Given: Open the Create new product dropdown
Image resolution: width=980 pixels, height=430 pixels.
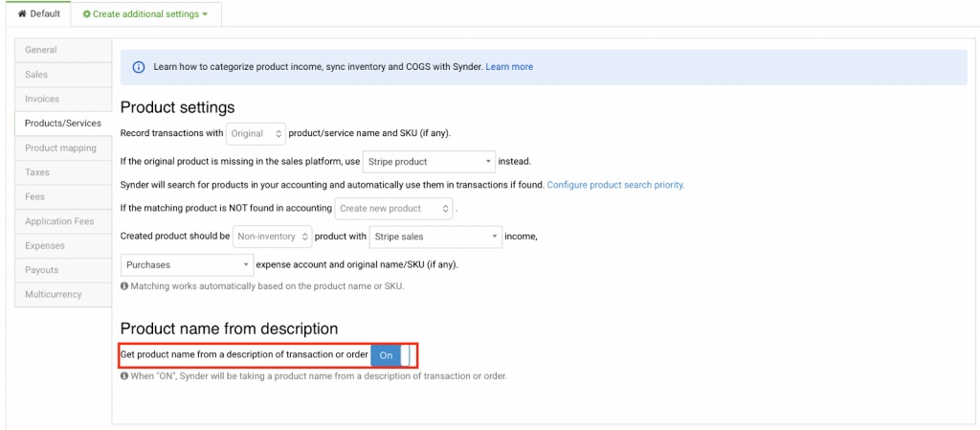Looking at the screenshot, I should click(393, 209).
